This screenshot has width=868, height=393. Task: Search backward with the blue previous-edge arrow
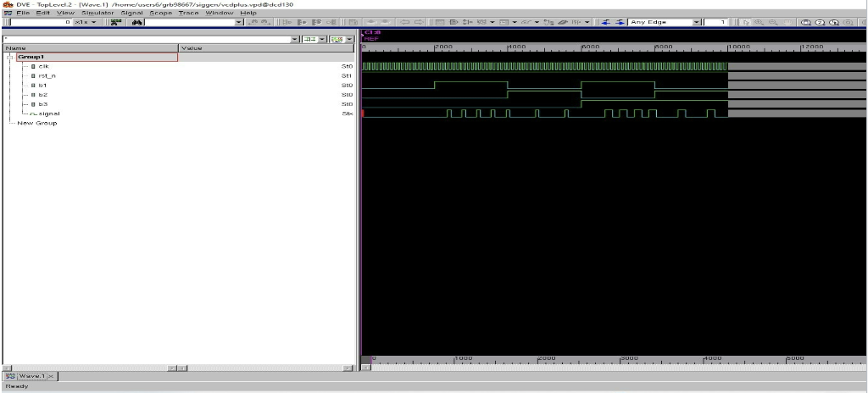click(605, 22)
